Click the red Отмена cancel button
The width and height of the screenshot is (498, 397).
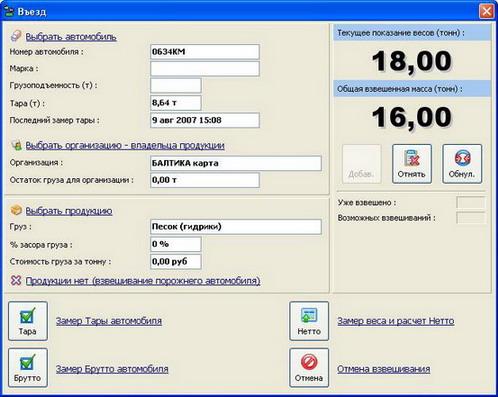(309, 368)
